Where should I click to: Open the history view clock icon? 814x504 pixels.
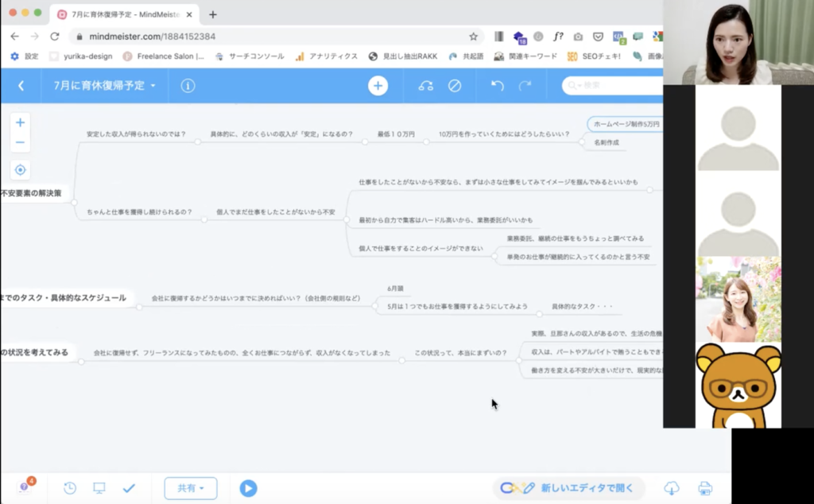click(70, 488)
